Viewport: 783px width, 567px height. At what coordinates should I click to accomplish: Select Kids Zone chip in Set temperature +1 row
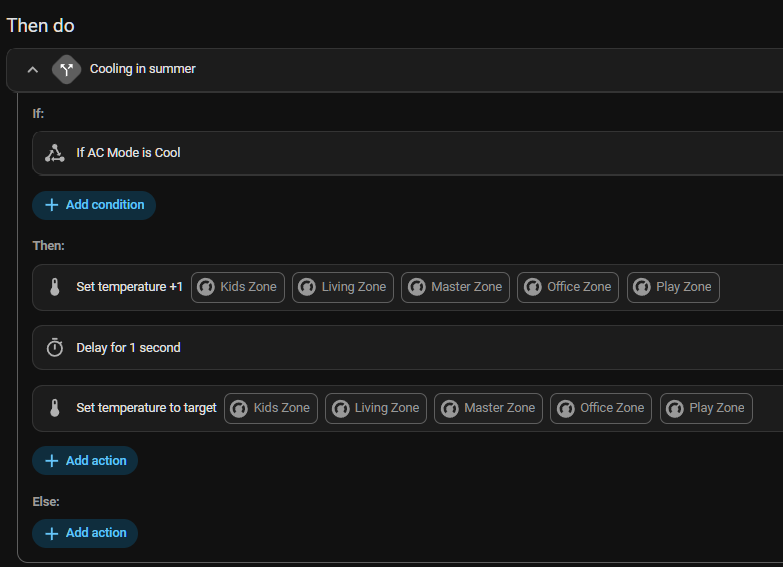(x=238, y=287)
